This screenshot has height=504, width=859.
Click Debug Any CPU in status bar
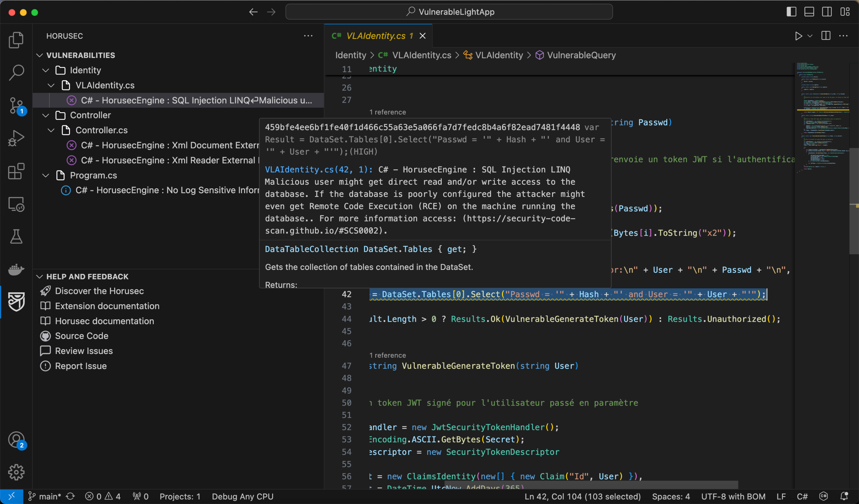pyautogui.click(x=243, y=497)
